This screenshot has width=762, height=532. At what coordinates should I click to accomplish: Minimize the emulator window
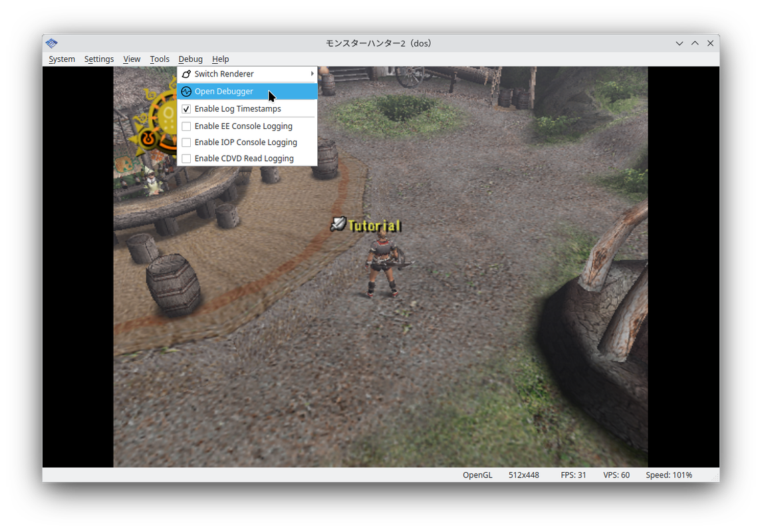click(680, 43)
